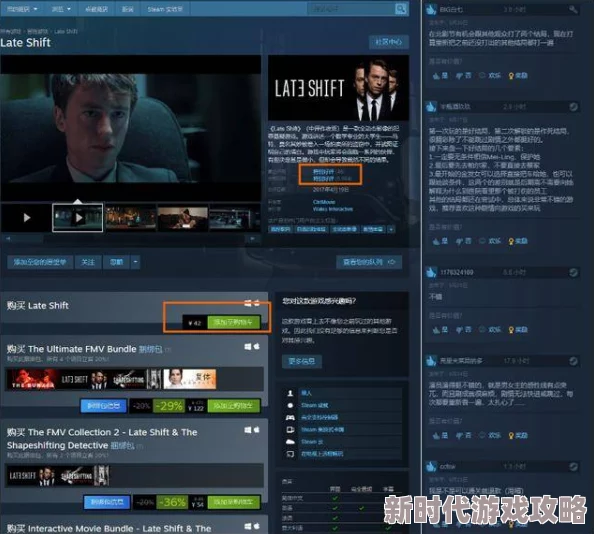This screenshot has width=594, height=534.
Task: Open the 'View your queue' button
Action: click(x=369, y=262)
